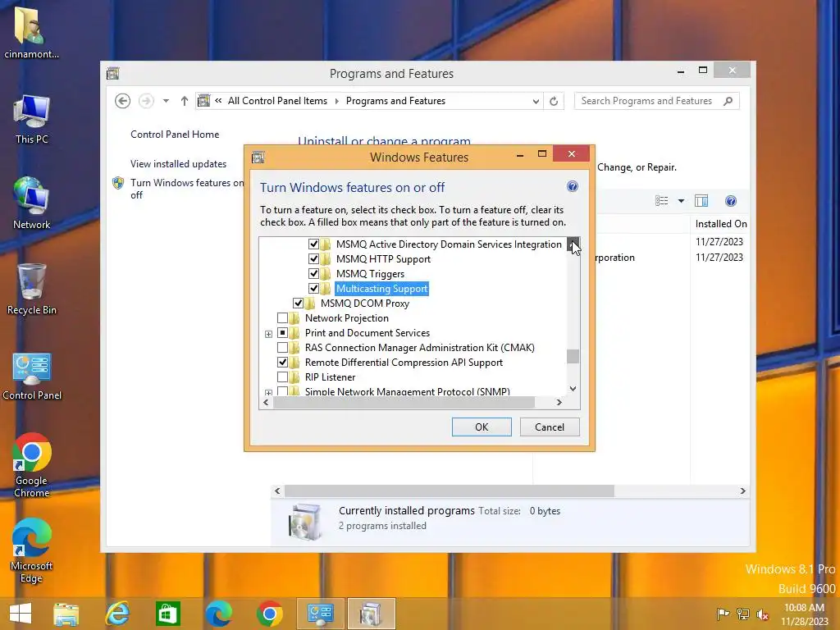This screenshot has width=840, height=630.
Task: Click the muted speaker tray icon
Action: (x=762, y=614)
